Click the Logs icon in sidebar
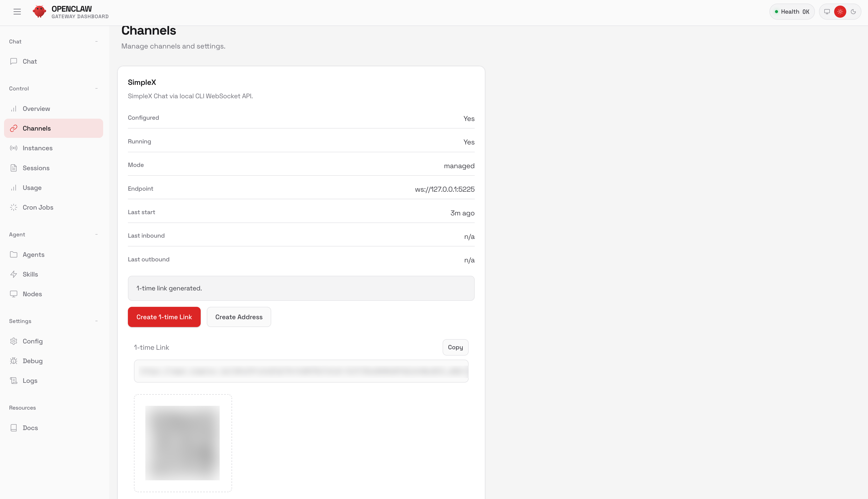 [x=14, y=380]
